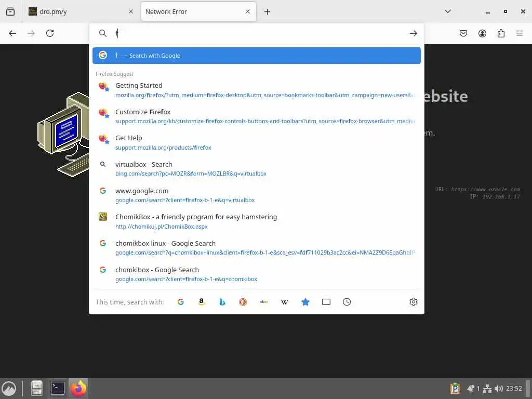Open the system start menu icon
Screen dimensions: 532x399
9,389
